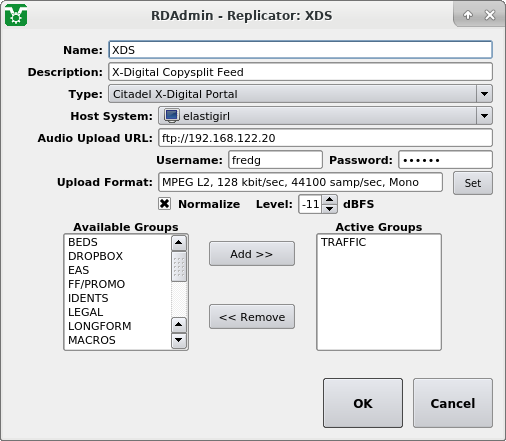Click the << Remove button
The width and height of the screenshot is (506, 441).
[x=252, y=317]
